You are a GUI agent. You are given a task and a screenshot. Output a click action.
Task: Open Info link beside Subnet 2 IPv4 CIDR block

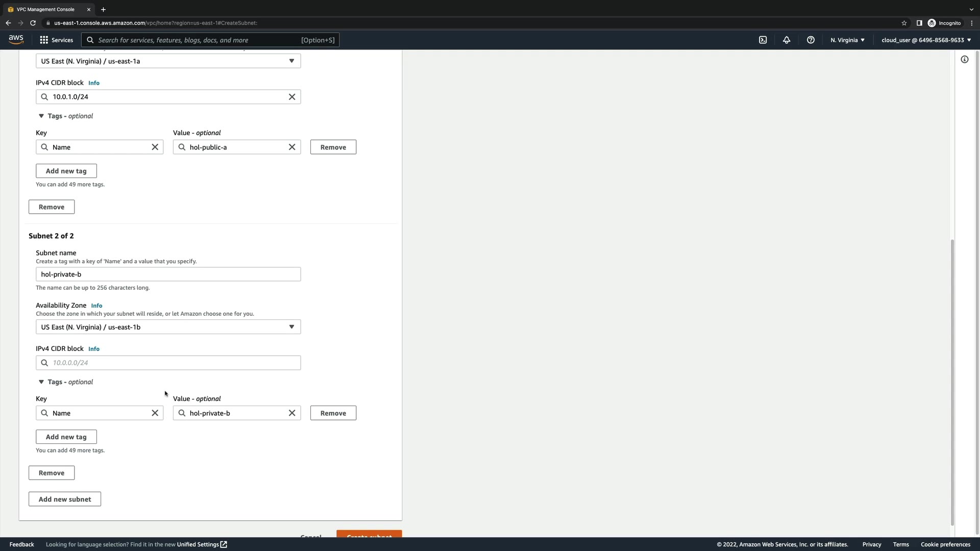pyautogui.click(x=94, y=349)
